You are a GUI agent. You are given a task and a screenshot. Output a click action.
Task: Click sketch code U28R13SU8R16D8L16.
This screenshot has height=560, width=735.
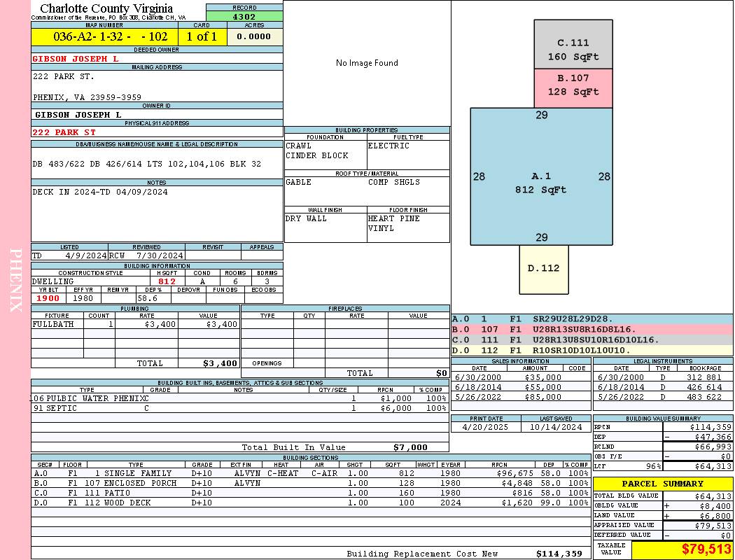[x=584, y=330]
